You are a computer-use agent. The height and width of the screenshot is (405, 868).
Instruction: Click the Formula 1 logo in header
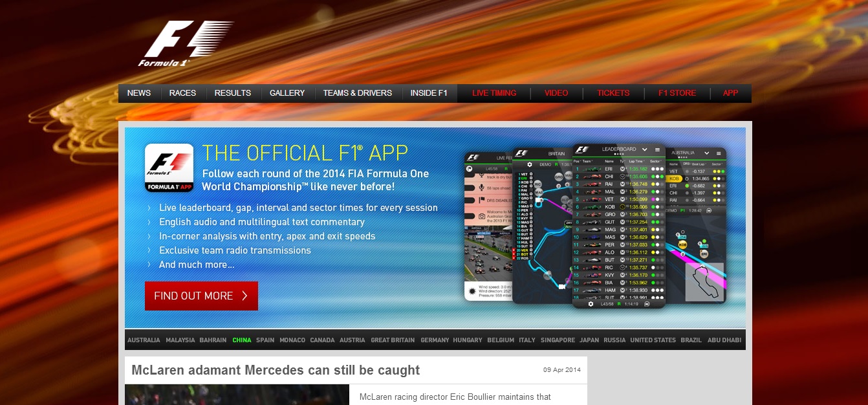(184, 44)
